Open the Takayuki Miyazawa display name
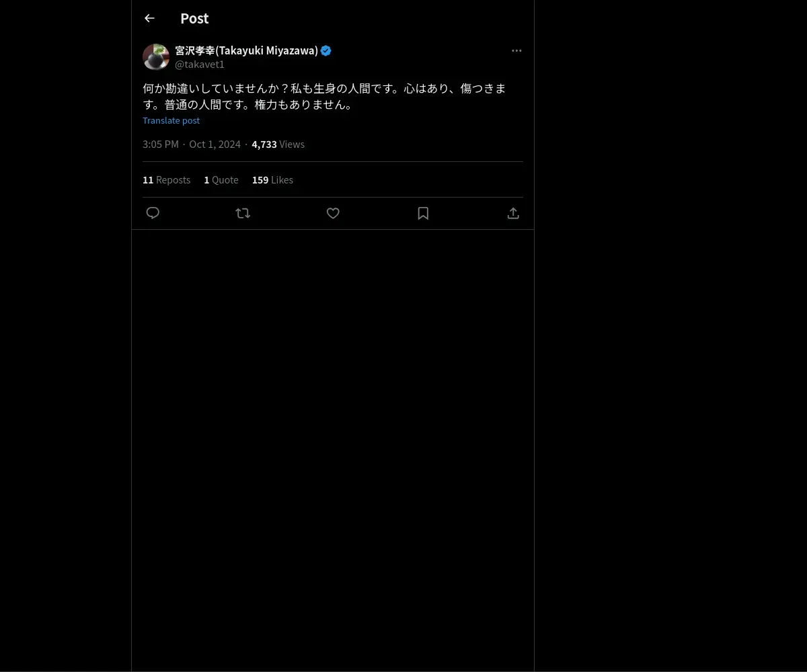Viewport: 807px width, 672px height. [x=246, y=50]
